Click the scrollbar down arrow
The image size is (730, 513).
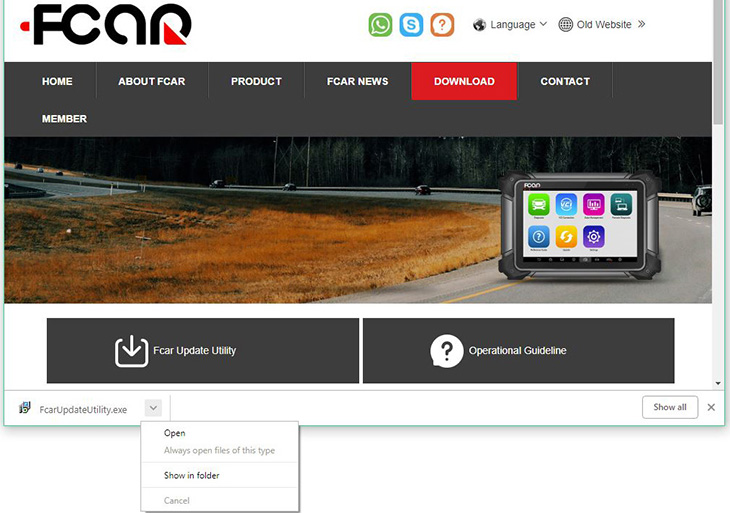(718, 384)
